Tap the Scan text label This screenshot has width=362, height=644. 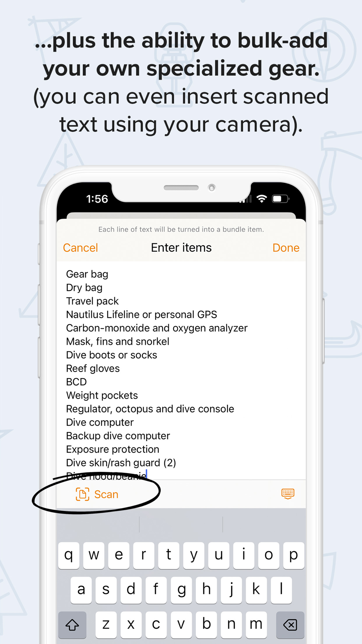(106, 494)
